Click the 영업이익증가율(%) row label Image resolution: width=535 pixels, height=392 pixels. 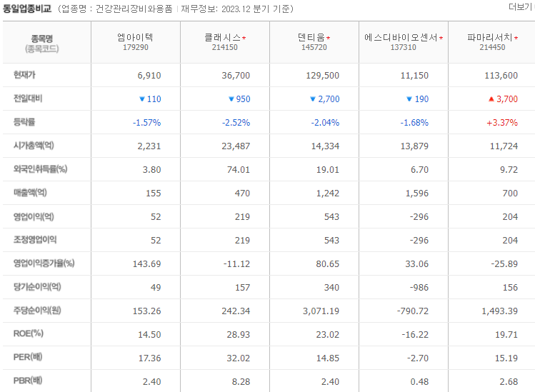[44, 263]
